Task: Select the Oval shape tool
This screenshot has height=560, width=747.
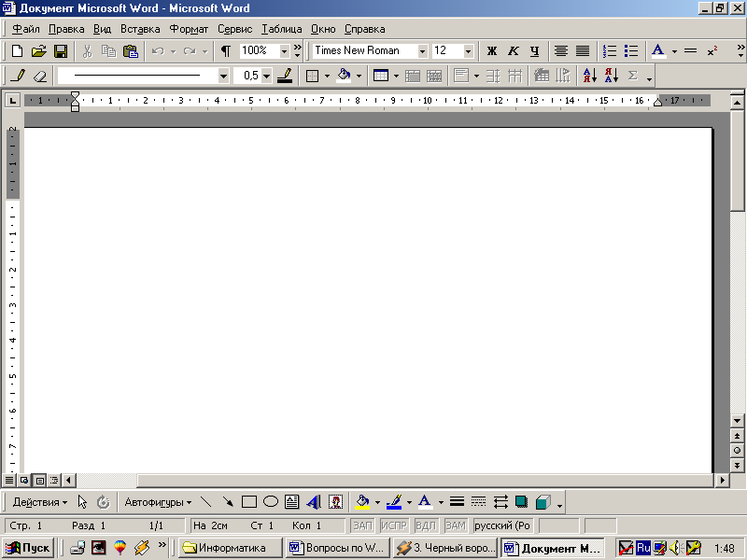Action: point(271,502)
